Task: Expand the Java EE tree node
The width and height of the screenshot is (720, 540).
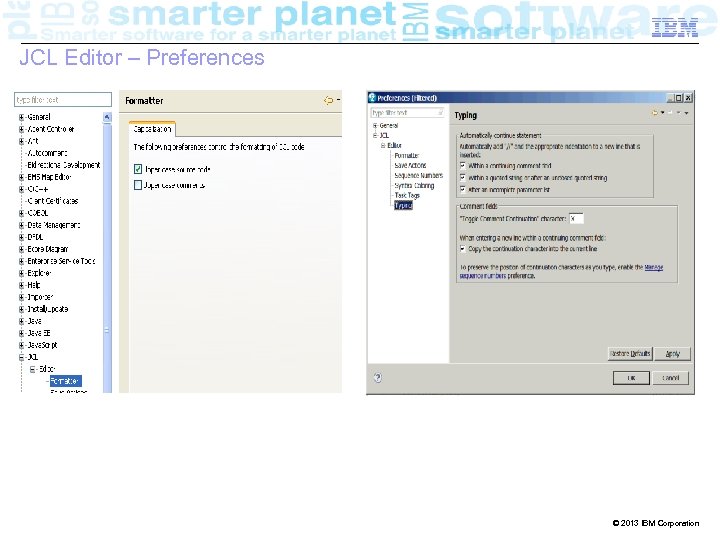Action: click(21, 333)
